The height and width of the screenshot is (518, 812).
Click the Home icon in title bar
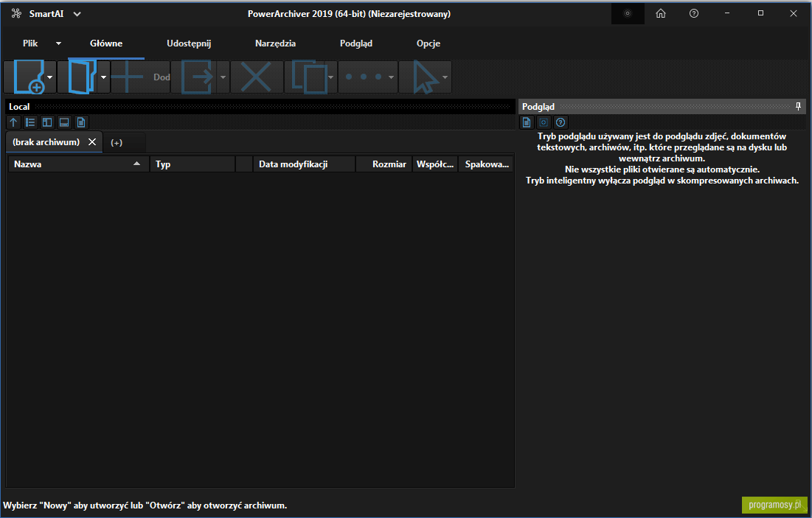tap(661, 13)
